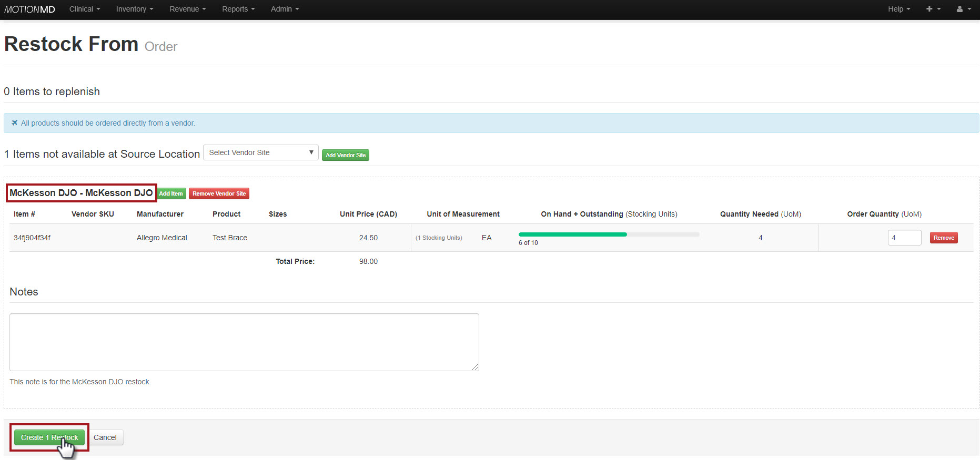Viewport: 980px width, 460px height.
Task: Click the Remove Vendor Site button
Action: click(x=219, y=193)
